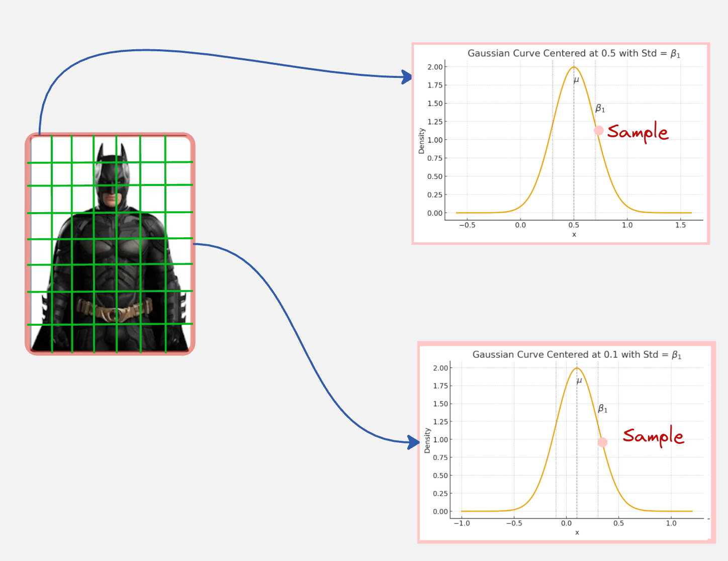Viewport: 728px width, 561px height.
Task: Select pink sample dot on the 0.1-centered curve
Action: click(x=602, y=442)
